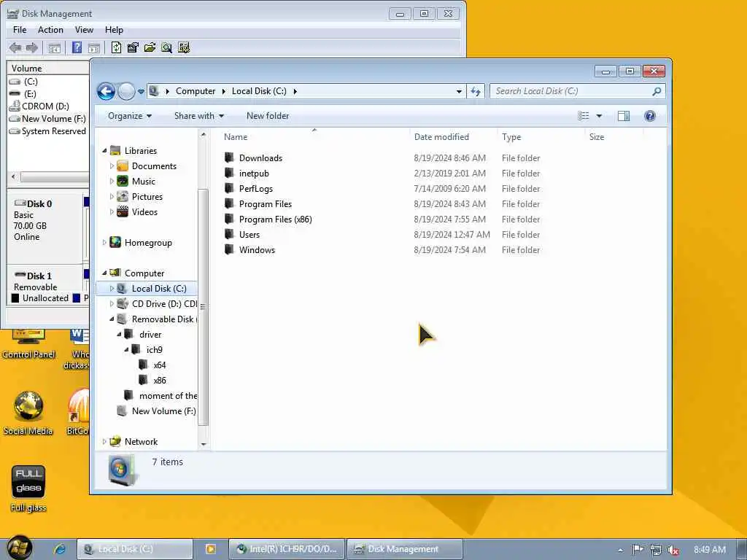Click the 8:49 AM taskbar clock
Screen dimensions: 747x560
tap(709, 550)
